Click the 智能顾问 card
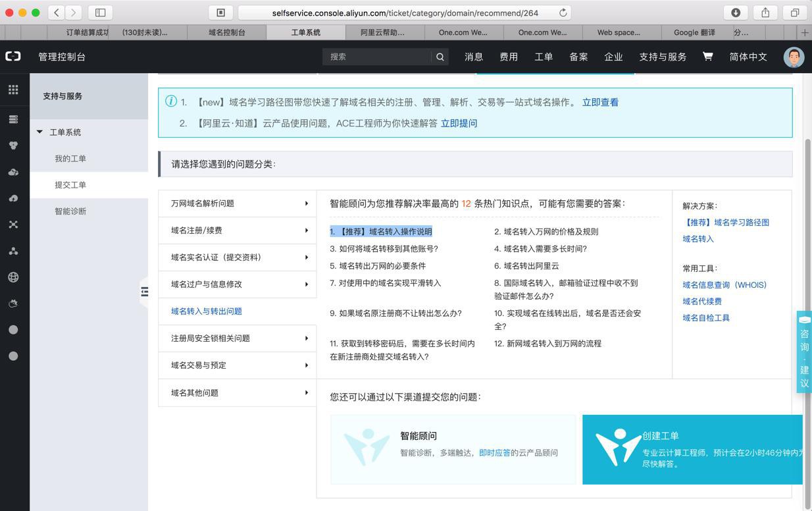This screenshot has height=511, width=812. pyautogui.click(x=453, y=450)
